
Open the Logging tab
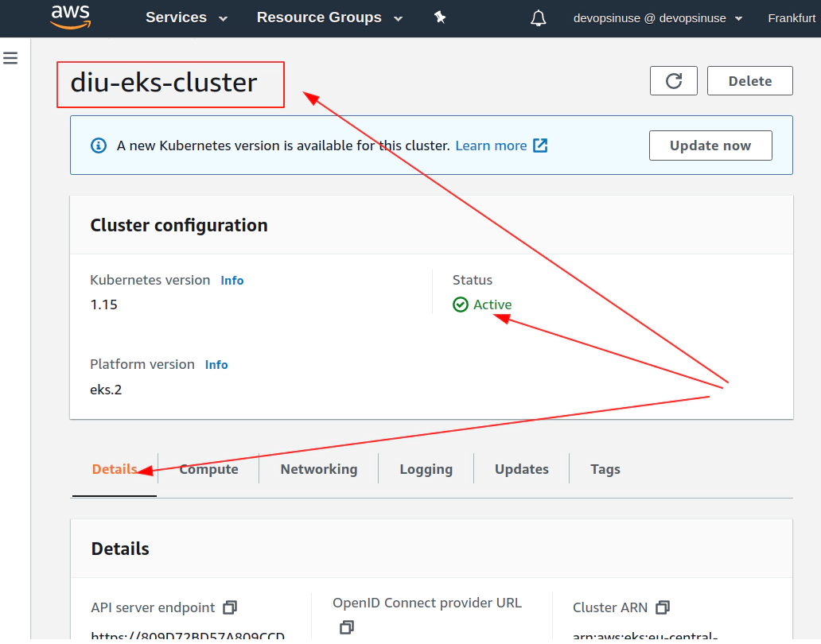tap(426, 469)
